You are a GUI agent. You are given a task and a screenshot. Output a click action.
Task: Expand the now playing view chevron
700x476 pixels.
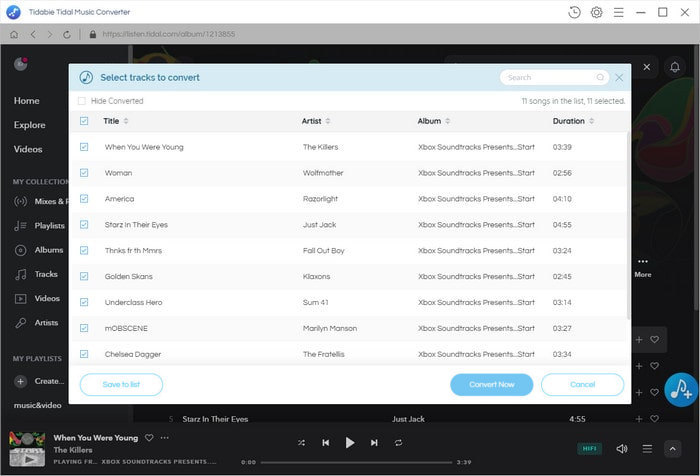(672, 449)
